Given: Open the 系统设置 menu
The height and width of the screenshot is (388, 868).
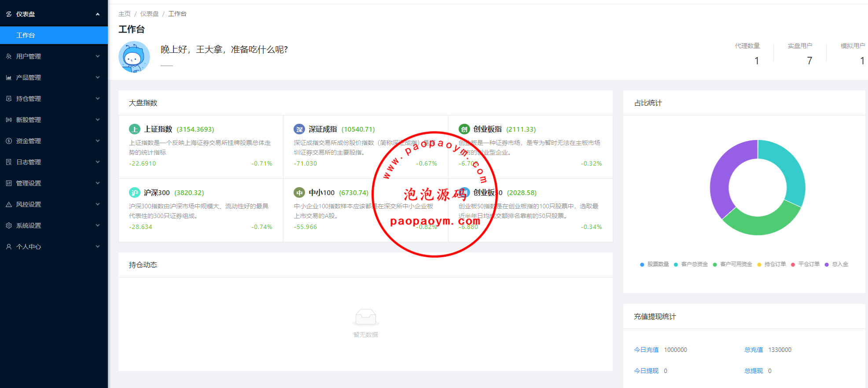Looking at the screenshot, I should coord(54,225).
